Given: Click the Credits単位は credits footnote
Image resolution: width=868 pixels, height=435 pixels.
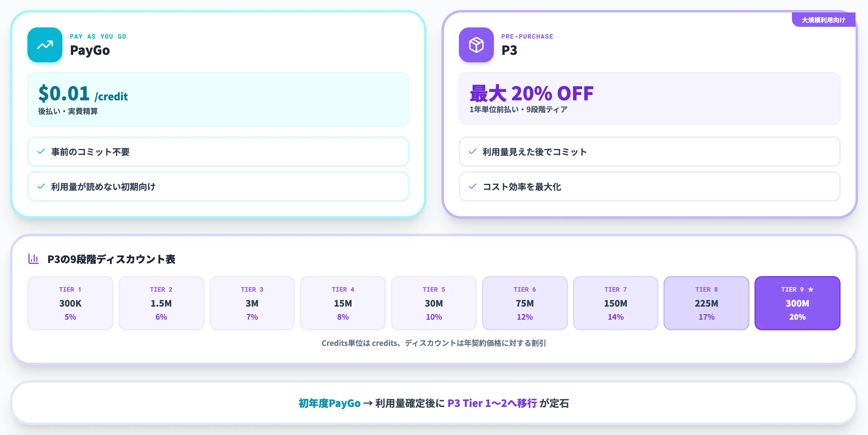Looking at the screenshot, I should point(434,343).
